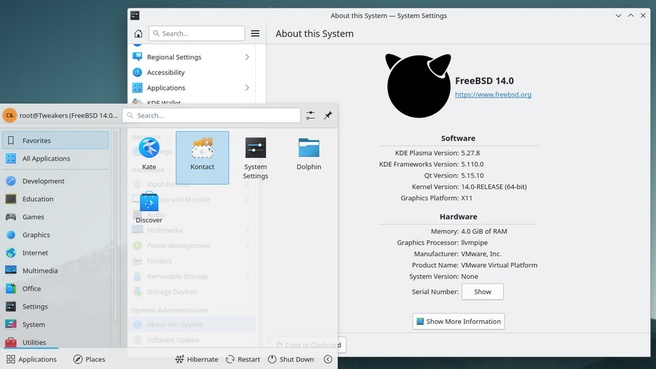Open the Multimedia category in launcher
The image size is (656, 369).
[56, 271]
